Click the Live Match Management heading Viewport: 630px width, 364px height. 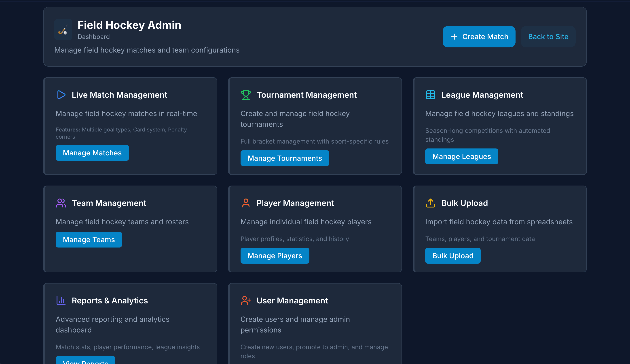point(119,95)
